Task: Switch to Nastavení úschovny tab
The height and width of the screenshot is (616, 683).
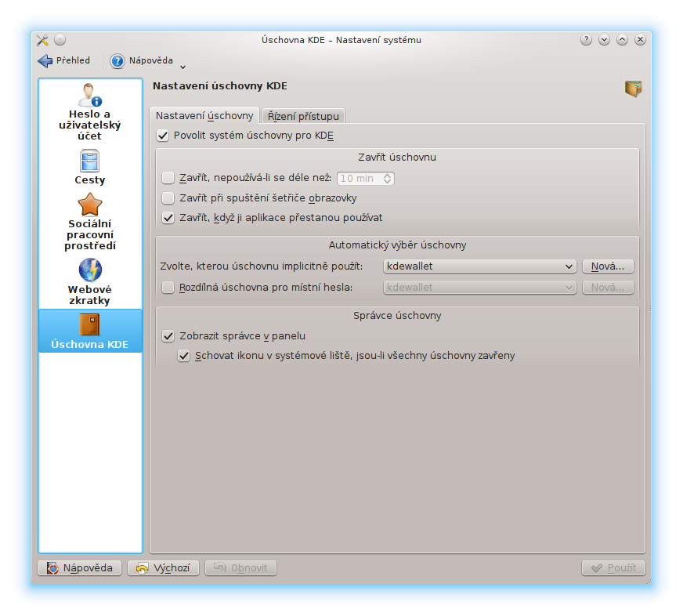Action: pos(204,116)
